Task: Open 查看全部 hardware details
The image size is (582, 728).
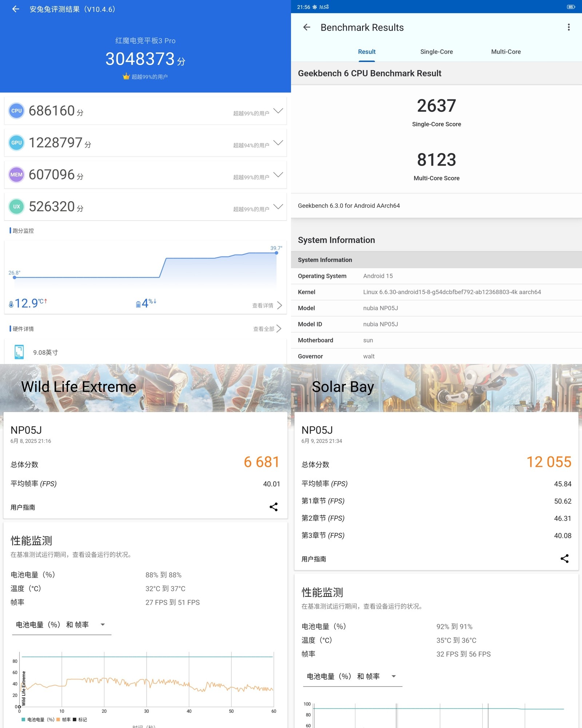Action: (267, 329)
